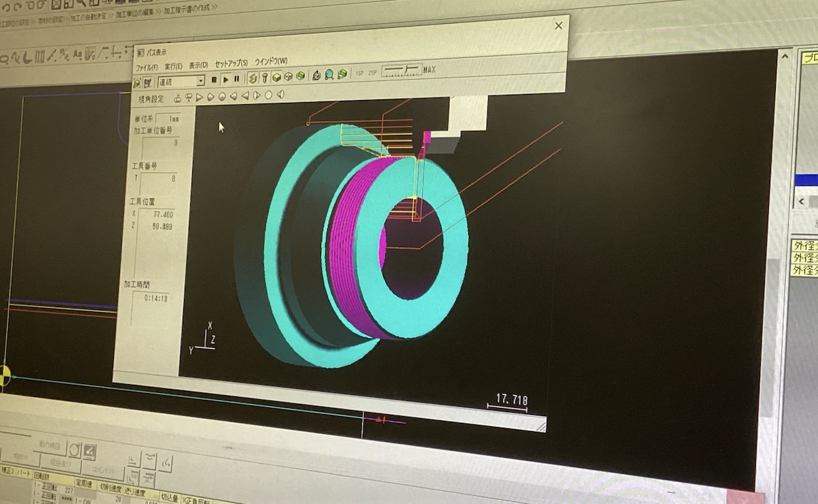Select the green shaded block display icon
Image resolution: width=818 pixels, height=504 pixels.
[x=300, y=76]
